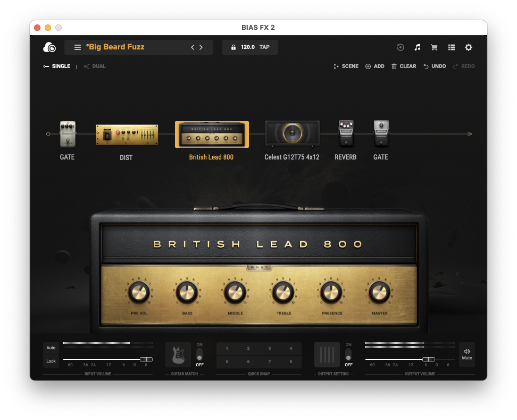517x420 pixels.
Task: Select Quick Snap slot 5
Action: click(227, 362)
